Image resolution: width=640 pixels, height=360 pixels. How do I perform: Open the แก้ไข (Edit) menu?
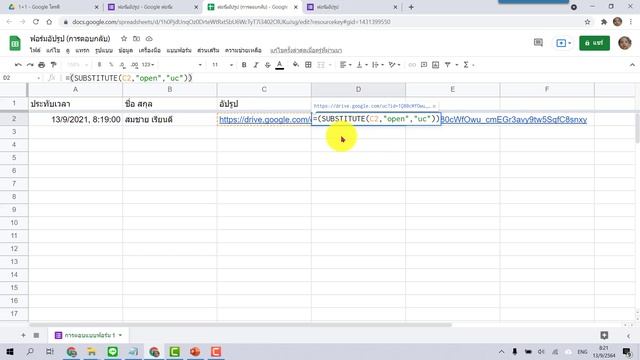(x=53, y=51)
